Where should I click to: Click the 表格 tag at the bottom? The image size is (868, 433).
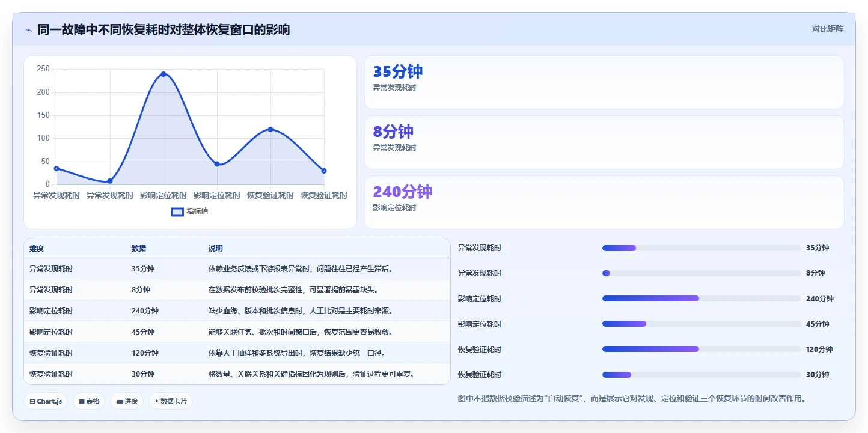pyautogui.click(x=89, y=401)
